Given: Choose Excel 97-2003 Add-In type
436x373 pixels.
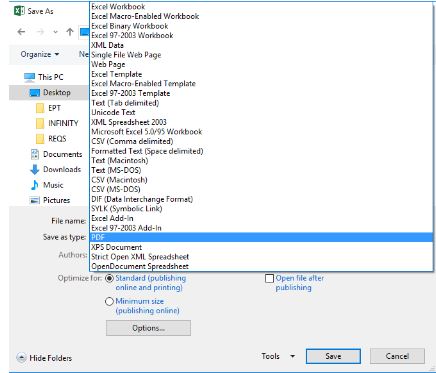Looking at the screenshot, I should tap(262, 228).
